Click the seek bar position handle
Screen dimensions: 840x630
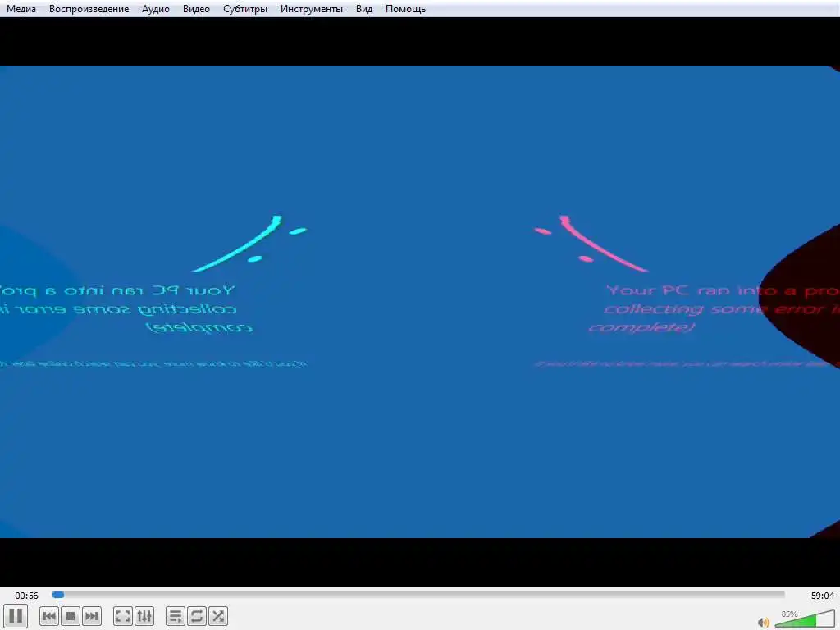(58, 595)
